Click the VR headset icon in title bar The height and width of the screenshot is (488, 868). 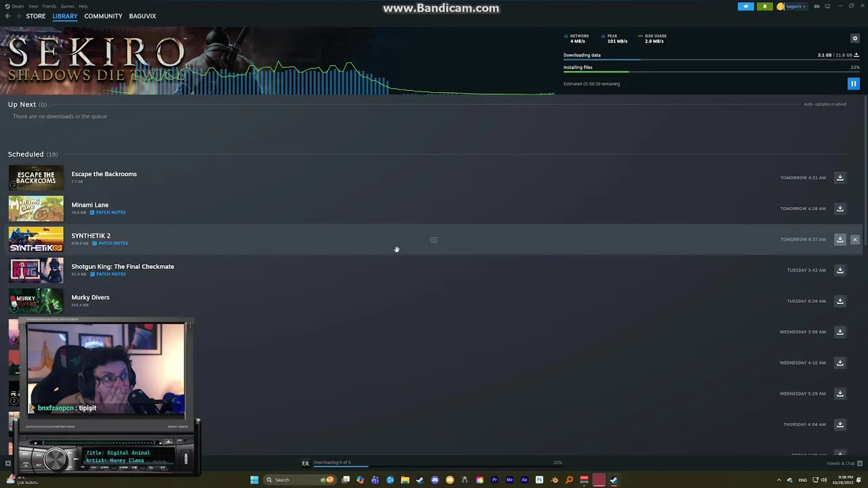pyautogui.click(x=816, y=6)
